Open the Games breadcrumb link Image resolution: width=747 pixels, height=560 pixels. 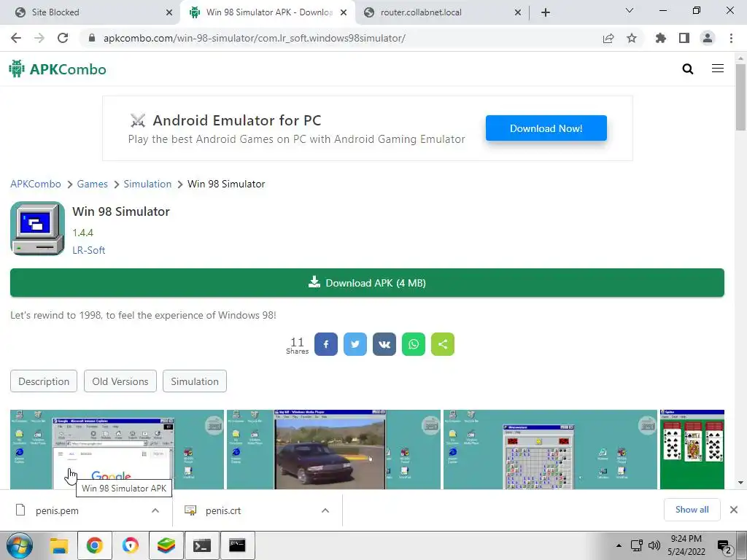click(x=93, y=184)
